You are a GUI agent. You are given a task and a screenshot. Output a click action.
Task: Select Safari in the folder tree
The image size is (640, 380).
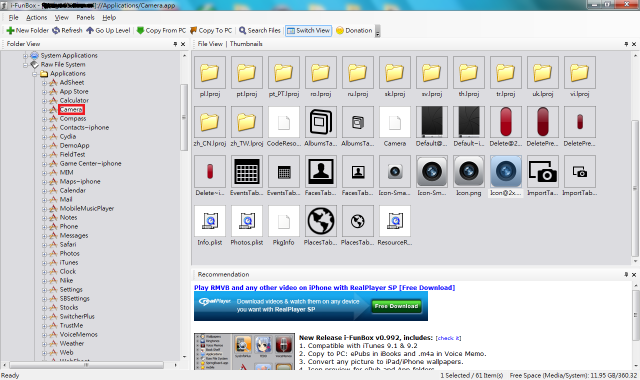point(68,244)
